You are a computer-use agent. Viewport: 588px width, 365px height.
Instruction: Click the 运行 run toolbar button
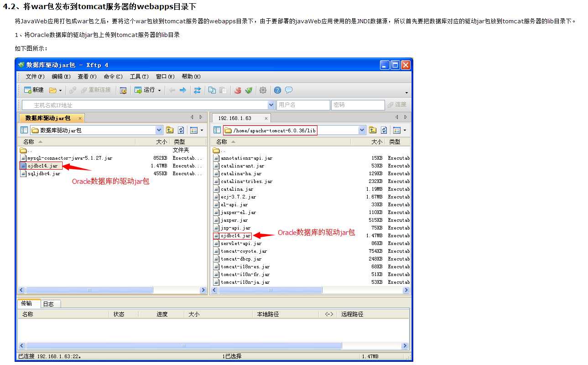point(145,90)
